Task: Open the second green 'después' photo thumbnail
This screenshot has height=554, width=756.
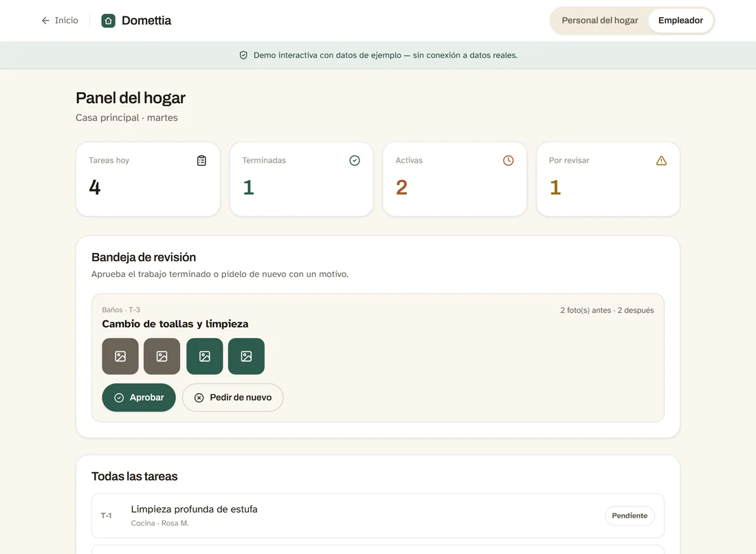Action: coord(246,356)
